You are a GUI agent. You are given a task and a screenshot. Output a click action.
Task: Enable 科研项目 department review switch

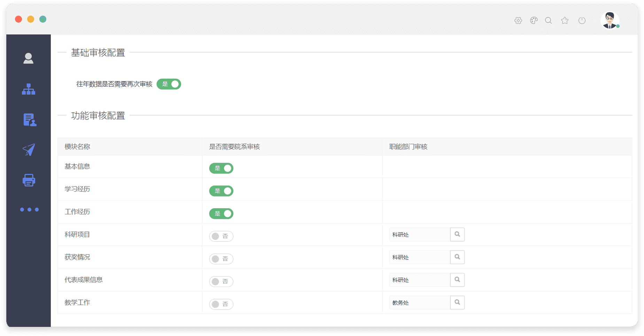tap(221, 236)
